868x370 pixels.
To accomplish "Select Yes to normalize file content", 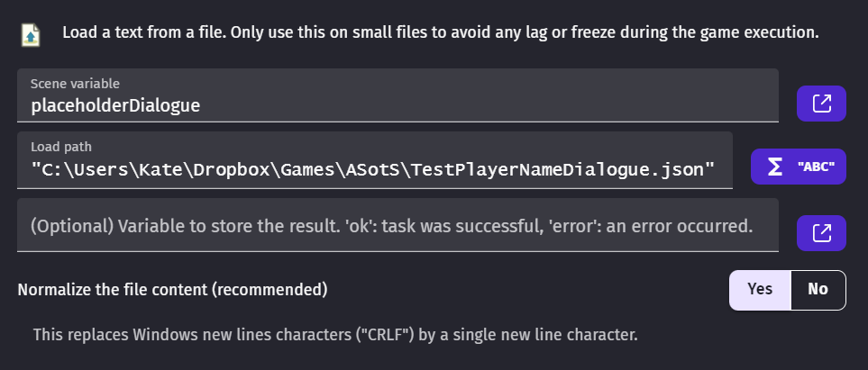I will point(760,290).
